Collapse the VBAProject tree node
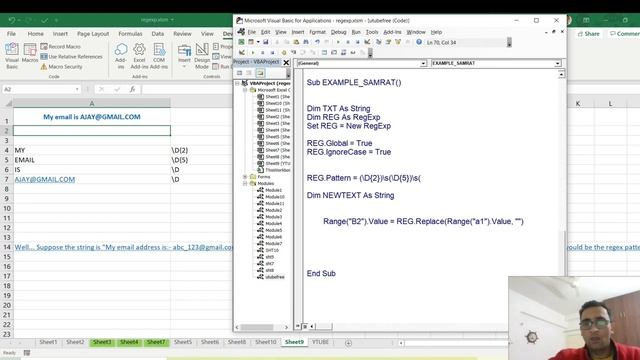 point(237,83)
